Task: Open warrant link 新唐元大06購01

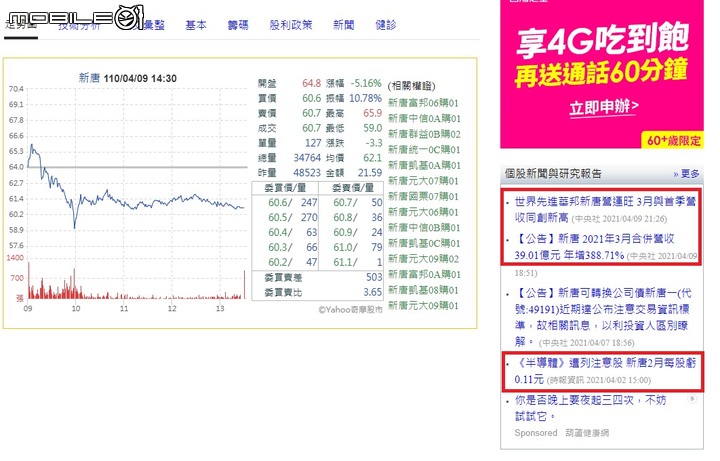Action: 423,212
